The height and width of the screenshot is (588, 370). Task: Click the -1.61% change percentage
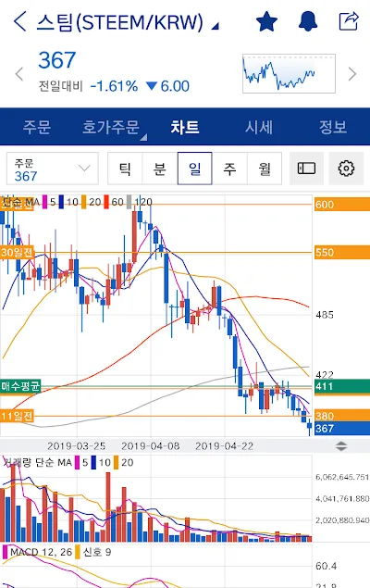click(x=114, y=87)
